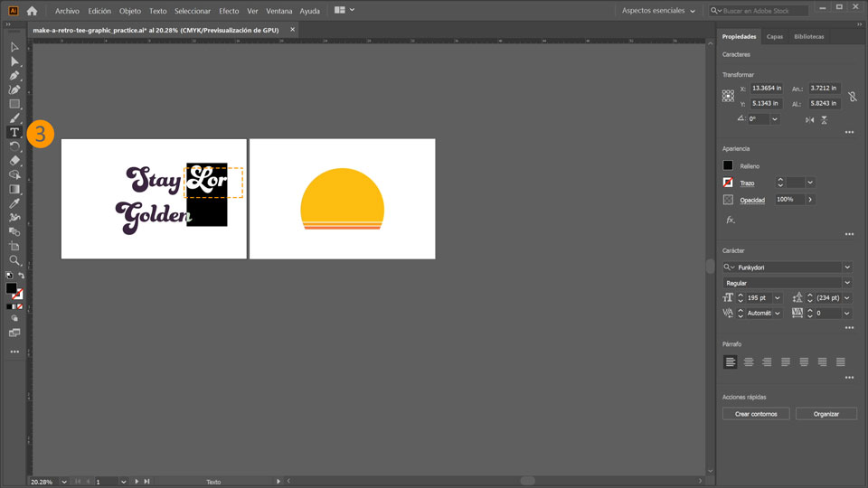The height and width of the screenshot is (488, 868).
Task: Click the Crear contornos button
Action: click(x=756, y=414)
